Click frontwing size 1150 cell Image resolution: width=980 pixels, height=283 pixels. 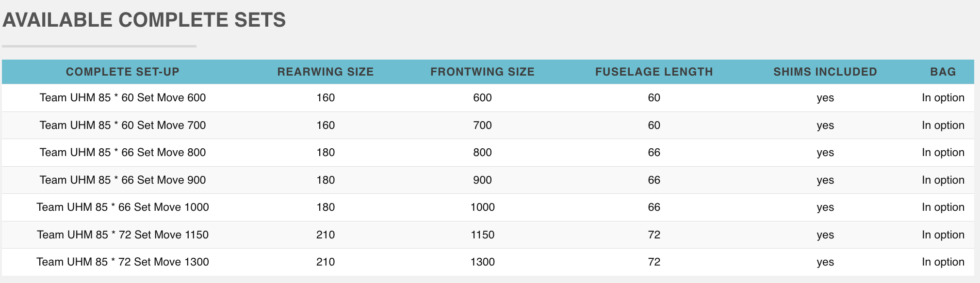[483, 235]
